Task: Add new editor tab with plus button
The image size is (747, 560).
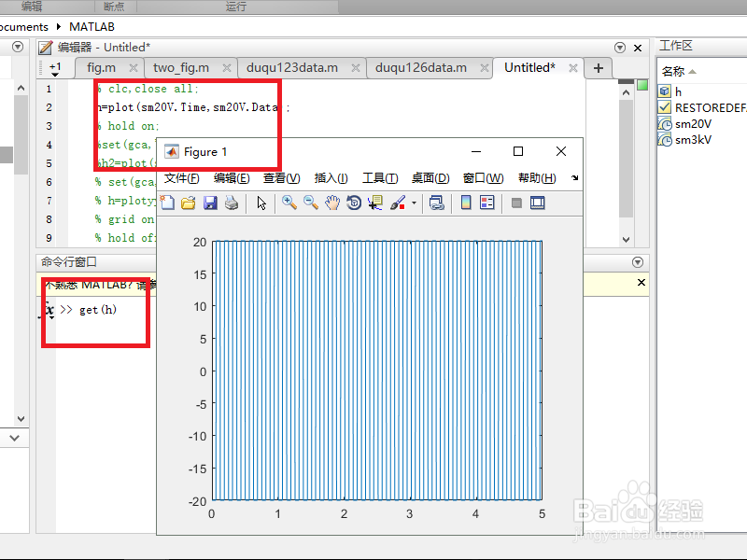Action: click(x=599, y=68)
